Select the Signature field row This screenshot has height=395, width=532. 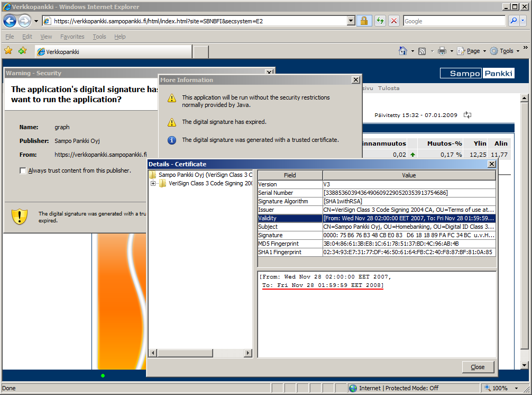click(x=377, y=235)
